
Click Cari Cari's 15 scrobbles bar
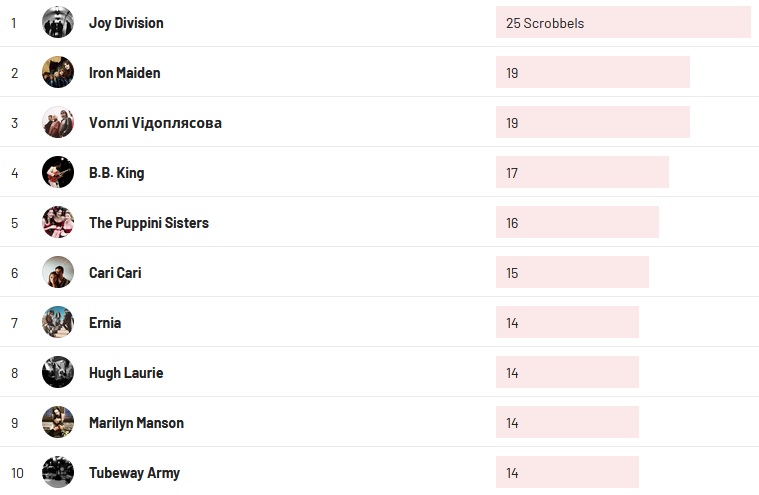point(572,272)
